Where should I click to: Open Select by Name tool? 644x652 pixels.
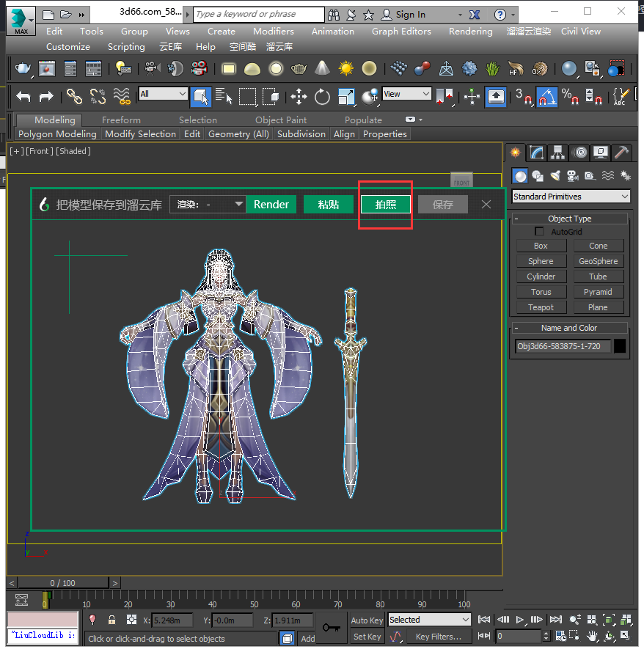pyautogui.click(x=224, y=97)
